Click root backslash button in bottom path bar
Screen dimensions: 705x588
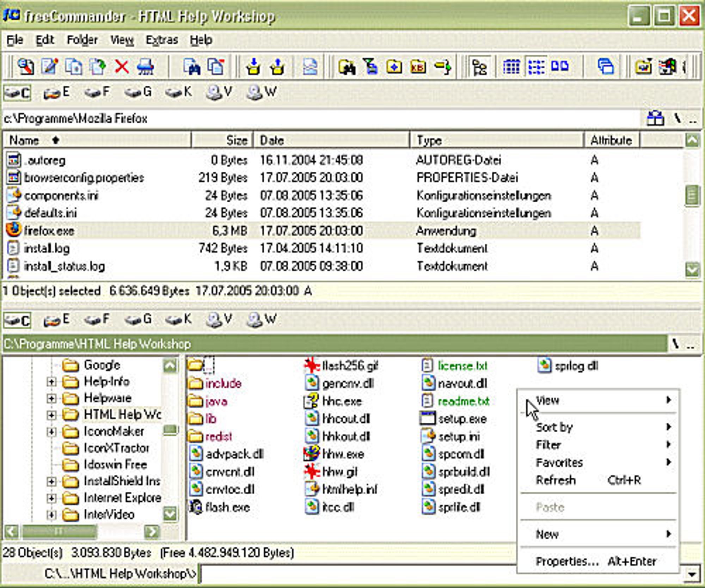(675, 344)
